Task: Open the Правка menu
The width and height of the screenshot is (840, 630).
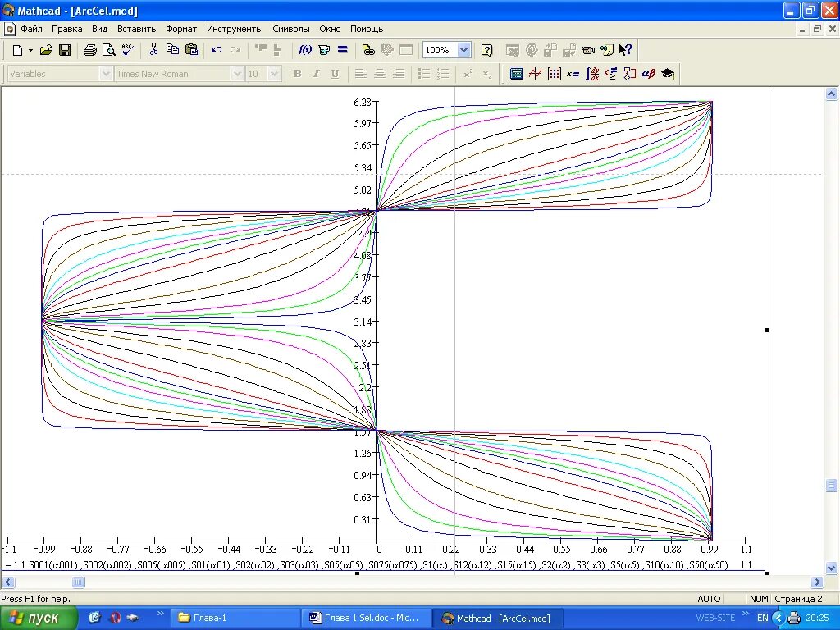Action: pos(67,29)
